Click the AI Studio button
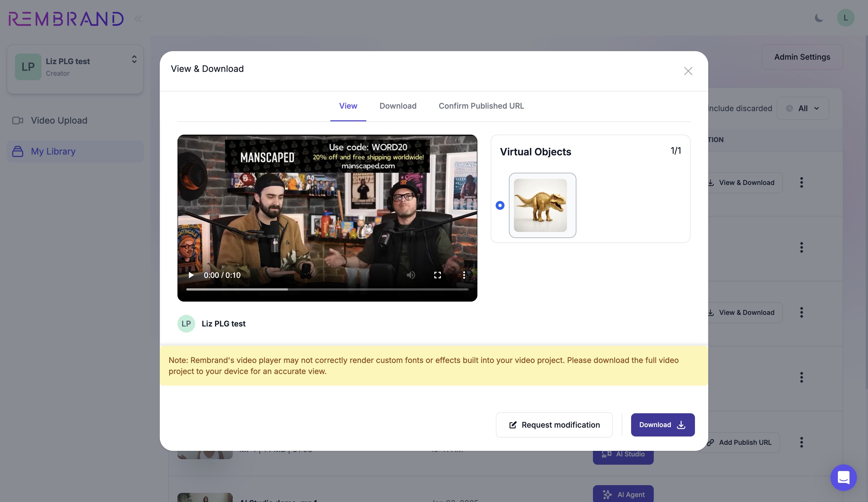 coord(623,457)
